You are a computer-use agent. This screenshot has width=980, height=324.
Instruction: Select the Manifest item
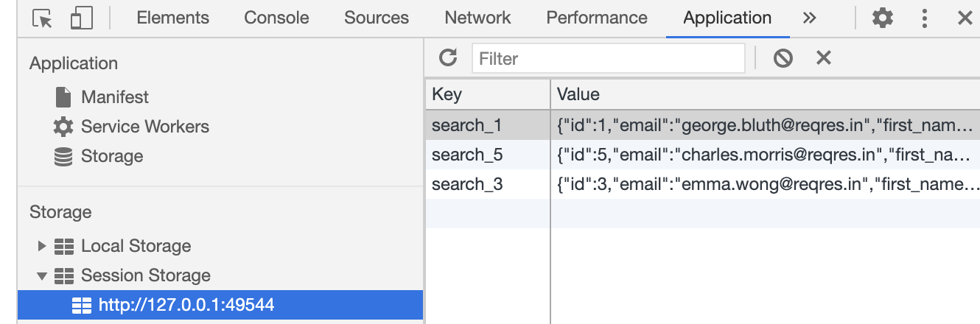[x=114, y=97]
